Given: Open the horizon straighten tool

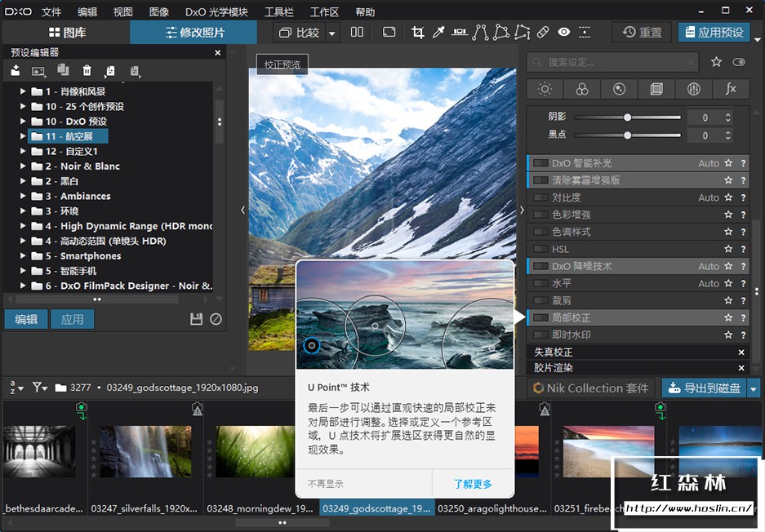Looking at the screenshot, I should point(460,32).
